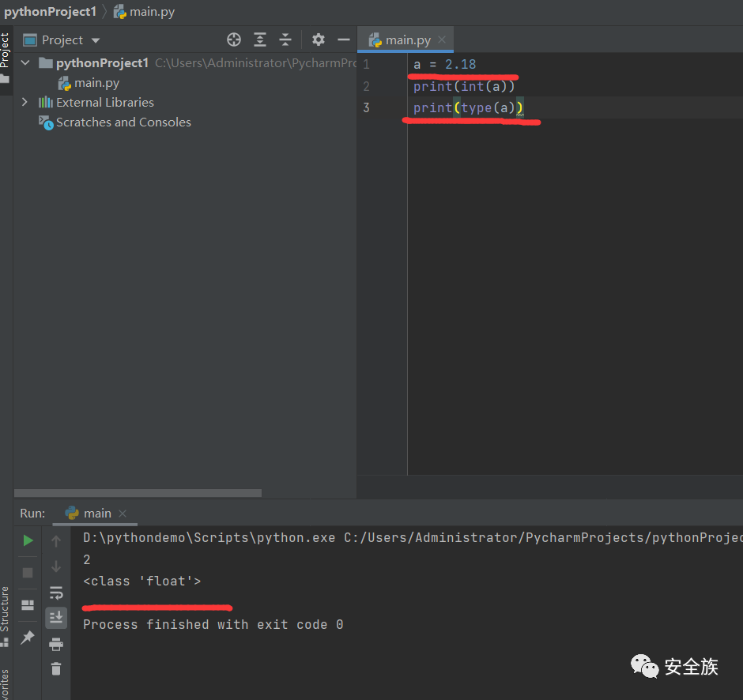Click pythonProject1 in the breadcrumb bar
This screenshot has height=700, width=743.
(x=51, y=11)
